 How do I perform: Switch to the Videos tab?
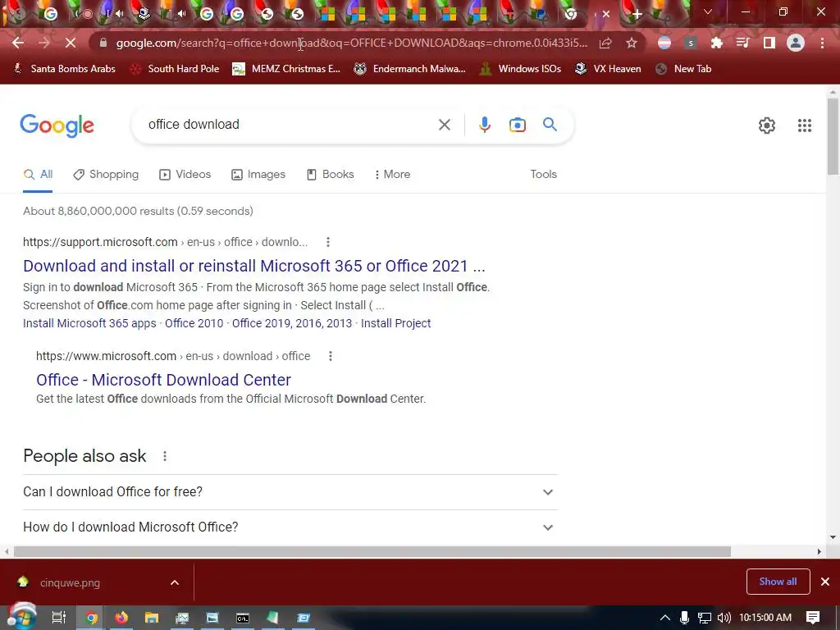(185, 175)
